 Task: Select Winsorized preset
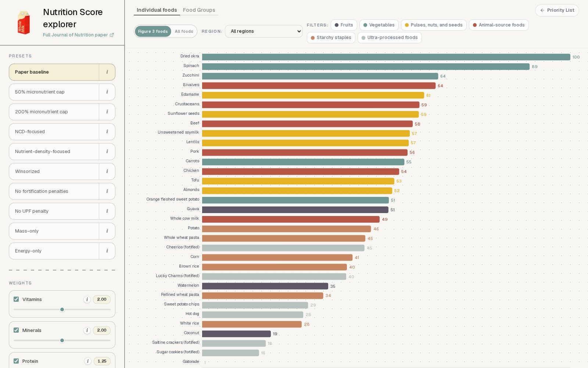click(54, 171)
